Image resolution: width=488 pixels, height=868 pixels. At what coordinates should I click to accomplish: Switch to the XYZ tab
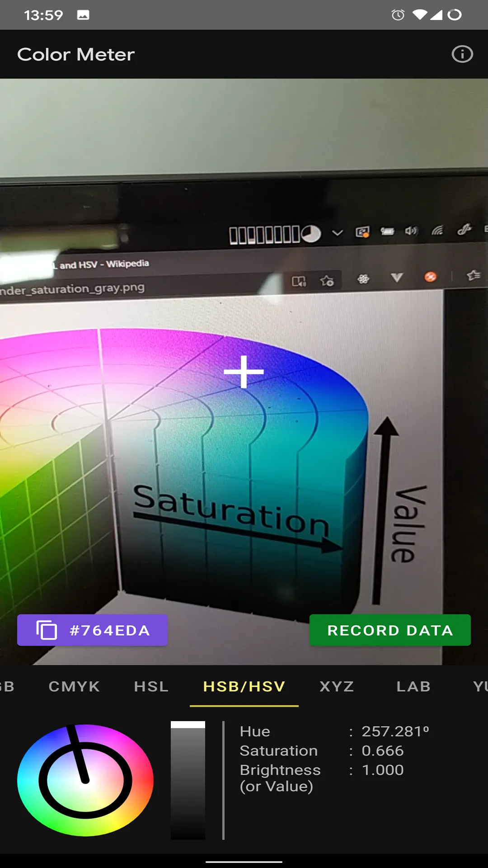pos(337,686)
